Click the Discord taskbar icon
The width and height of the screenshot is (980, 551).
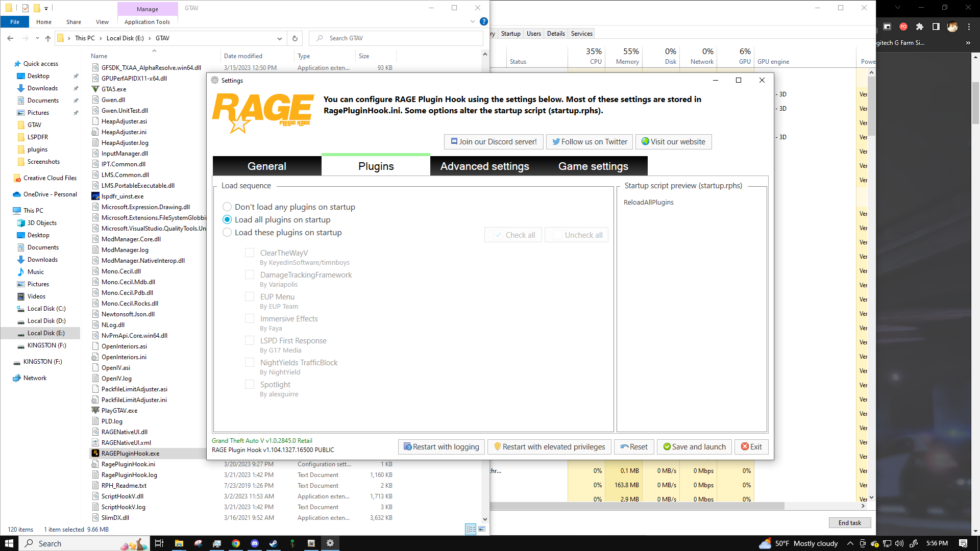pos(255,543)
